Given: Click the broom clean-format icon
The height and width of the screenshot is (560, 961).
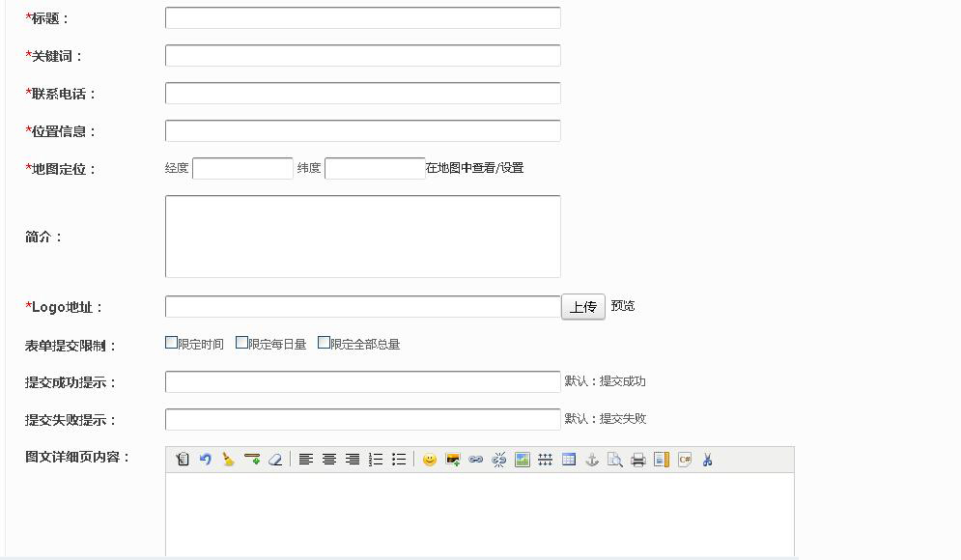Looking at the screenshot, I should tap(229, 460).
